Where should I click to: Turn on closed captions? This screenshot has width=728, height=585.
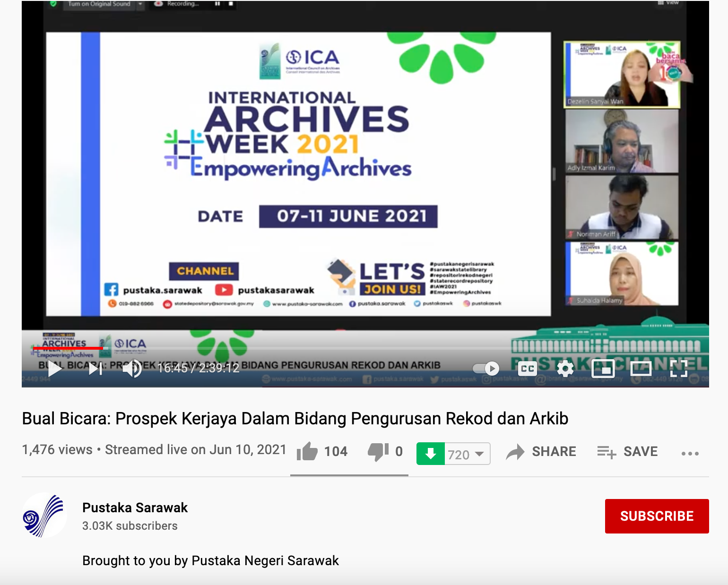(528, 369)
